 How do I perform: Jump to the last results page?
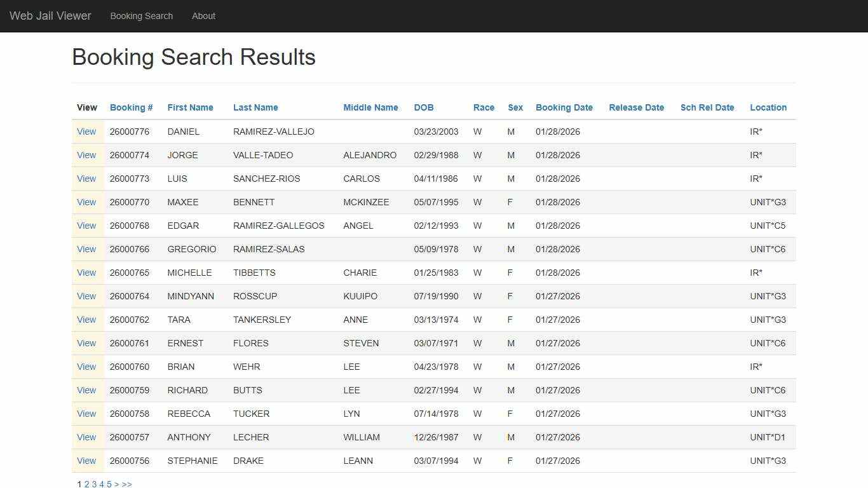click(126, 484)
